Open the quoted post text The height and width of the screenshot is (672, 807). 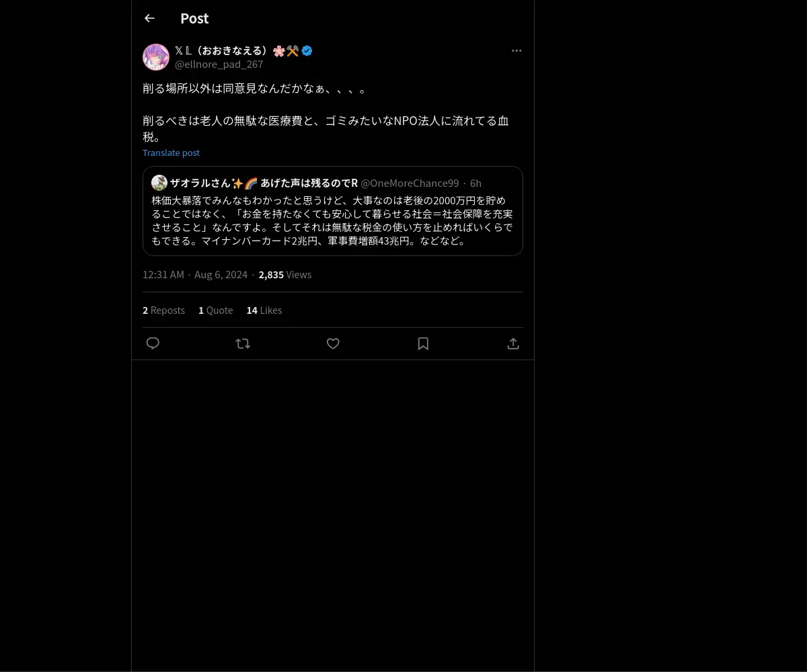tap(332, 220)
